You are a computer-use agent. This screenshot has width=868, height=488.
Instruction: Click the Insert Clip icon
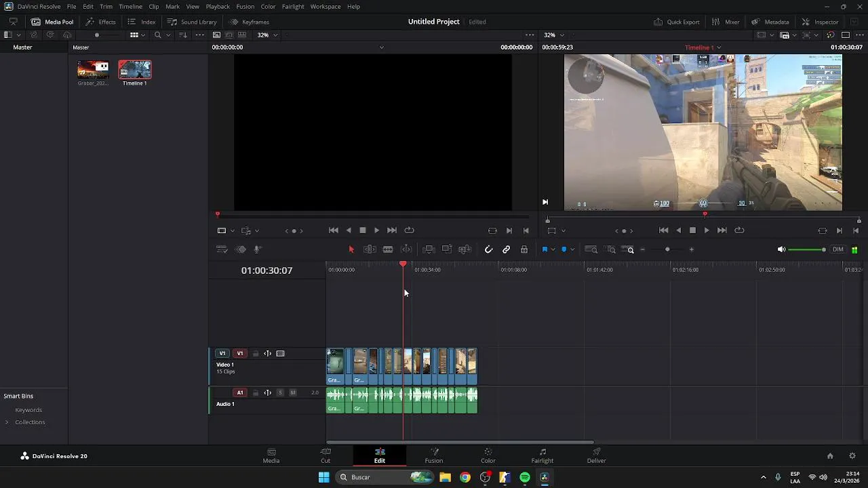coord(429,249)
